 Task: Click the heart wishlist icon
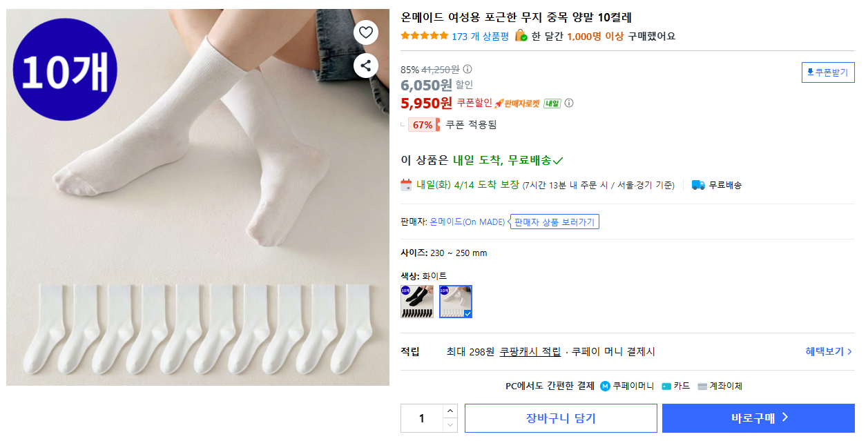click(366, 32)
